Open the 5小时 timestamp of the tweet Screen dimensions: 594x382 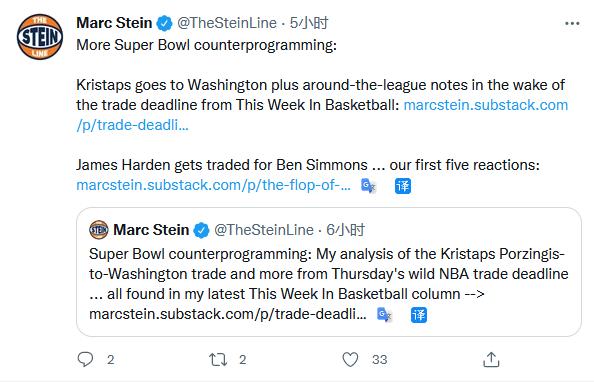(309, 23)
